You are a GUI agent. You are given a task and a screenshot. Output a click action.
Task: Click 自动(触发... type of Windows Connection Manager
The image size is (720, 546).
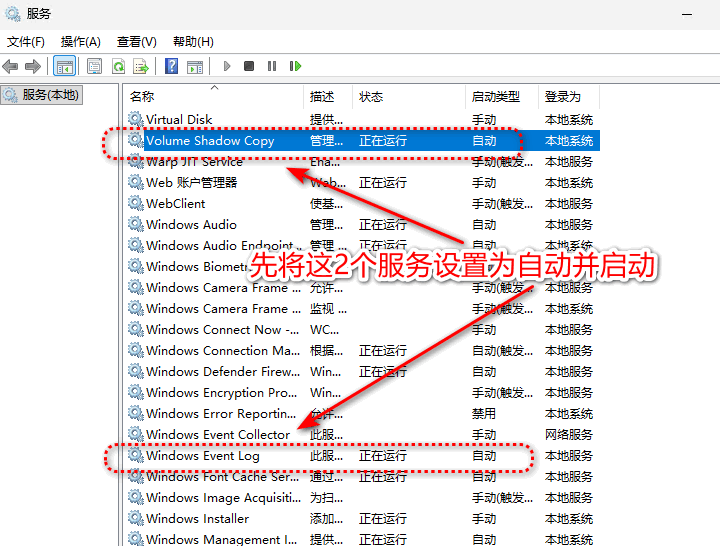point(502,351)
